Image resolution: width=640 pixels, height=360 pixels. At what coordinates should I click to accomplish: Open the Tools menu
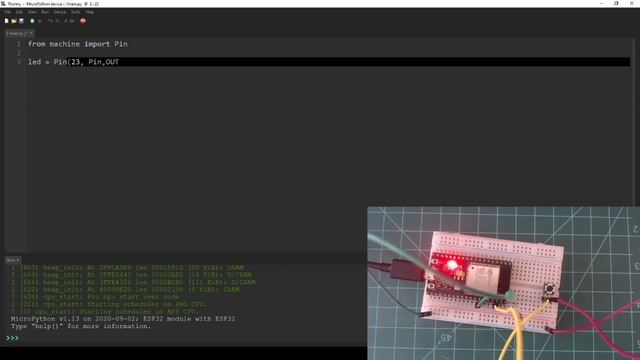[76, 12]
